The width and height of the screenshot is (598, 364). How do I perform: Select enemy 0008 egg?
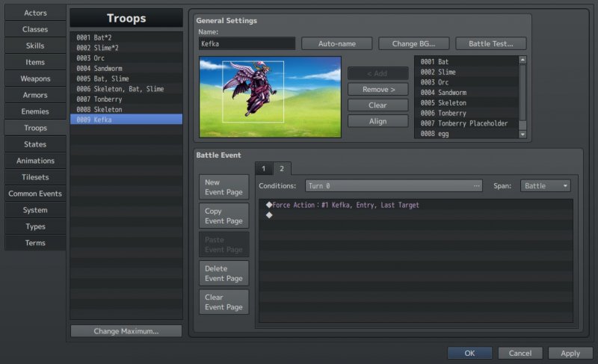tap(466, 133)
